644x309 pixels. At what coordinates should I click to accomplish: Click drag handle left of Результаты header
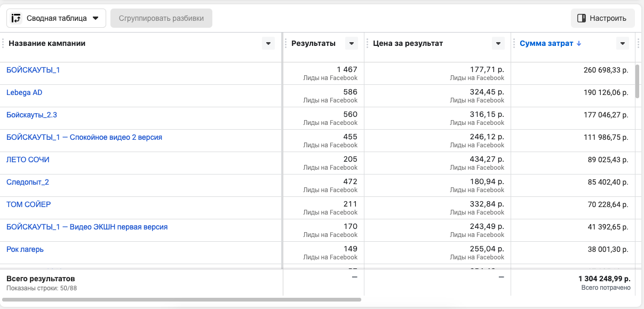286,44
